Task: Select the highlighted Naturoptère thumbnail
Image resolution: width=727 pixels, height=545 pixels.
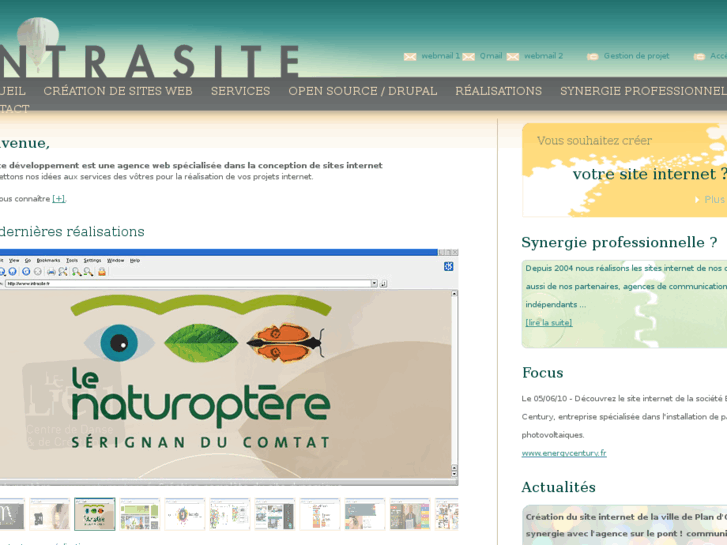Action: 95,514
